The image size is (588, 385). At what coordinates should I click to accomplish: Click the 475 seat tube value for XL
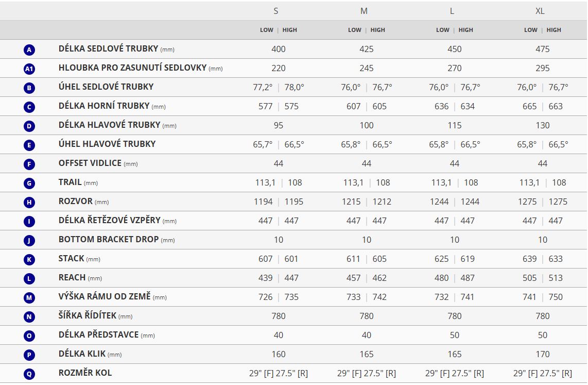[543, 49]
